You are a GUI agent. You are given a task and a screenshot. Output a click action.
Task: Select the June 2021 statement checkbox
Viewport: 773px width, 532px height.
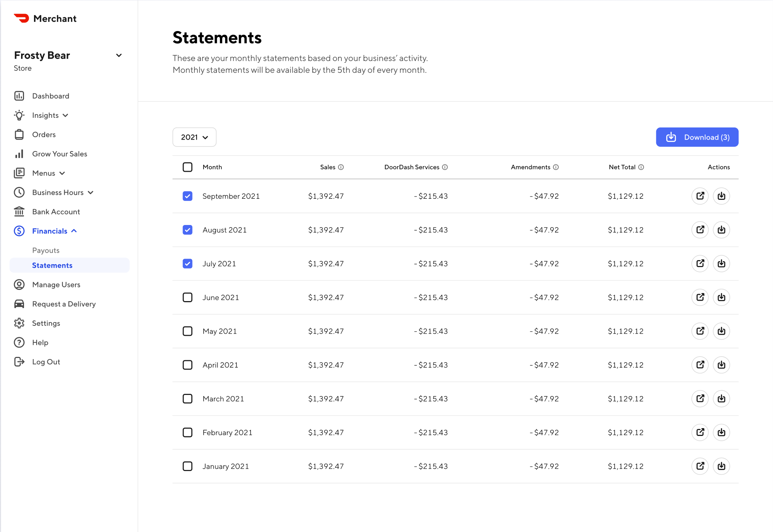coord(187,297)
